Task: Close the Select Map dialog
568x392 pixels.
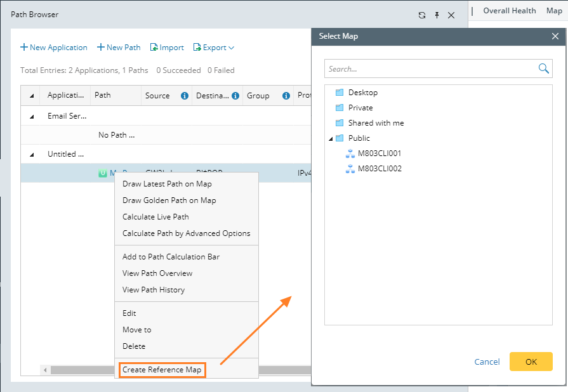Action: tap(555, 36)
